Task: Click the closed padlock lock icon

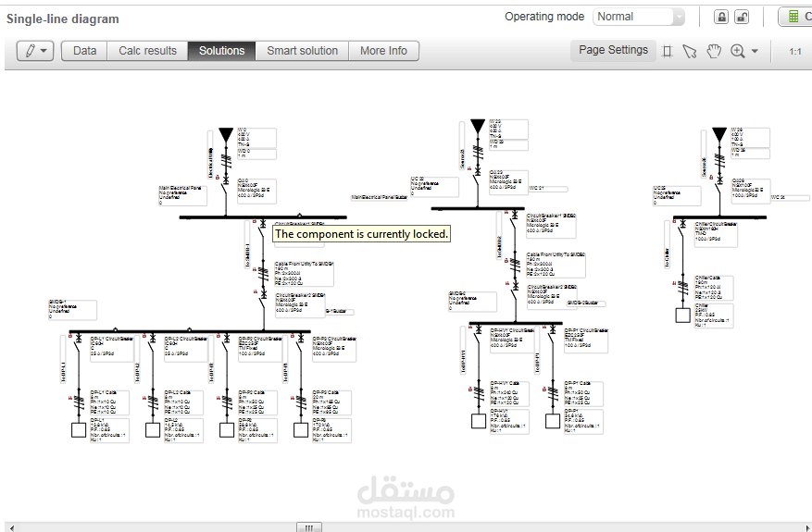Action: coord(721,17)
